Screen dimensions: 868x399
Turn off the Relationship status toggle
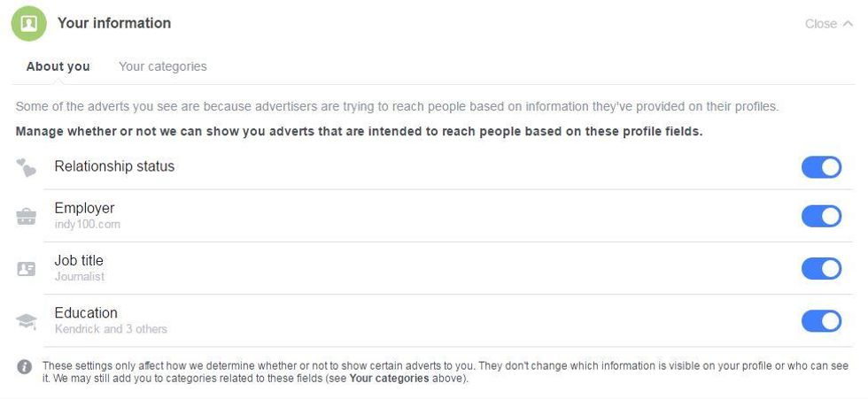point(822,167)
